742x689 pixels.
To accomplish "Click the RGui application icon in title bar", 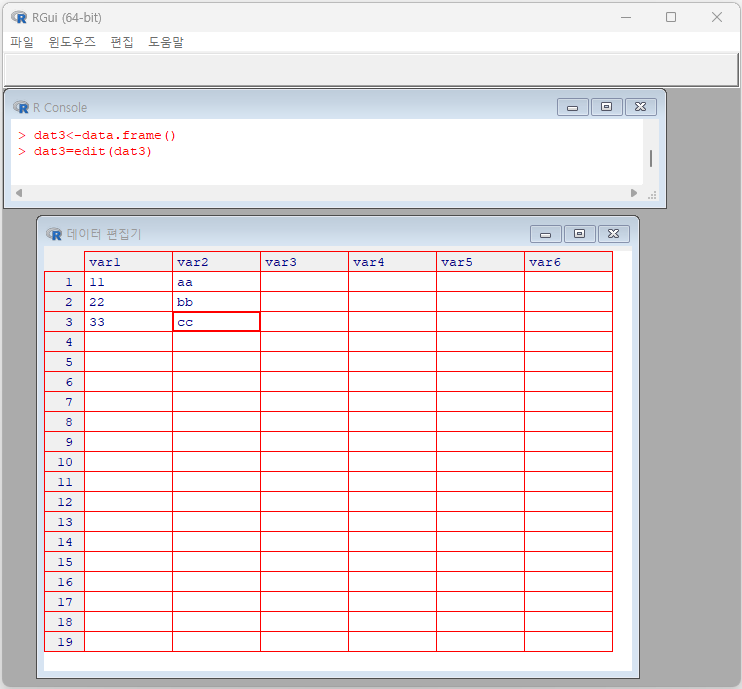I will [x=19, y=18].
